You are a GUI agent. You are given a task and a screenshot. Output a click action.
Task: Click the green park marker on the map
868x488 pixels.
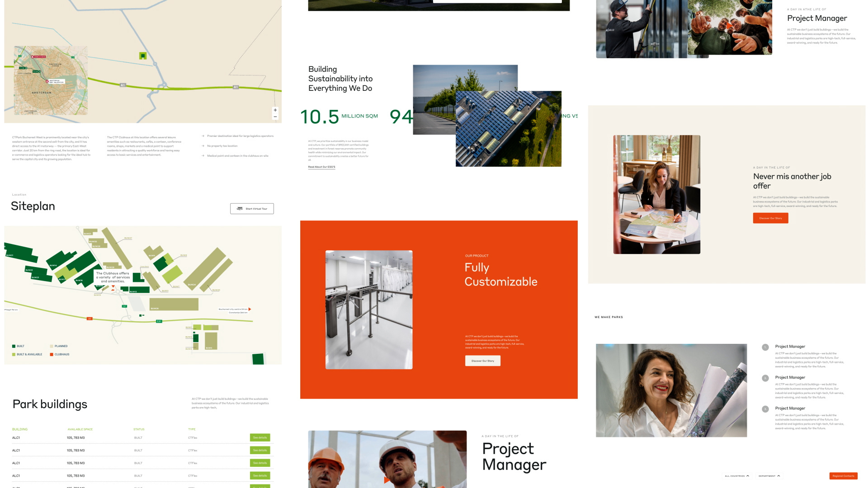143,56
